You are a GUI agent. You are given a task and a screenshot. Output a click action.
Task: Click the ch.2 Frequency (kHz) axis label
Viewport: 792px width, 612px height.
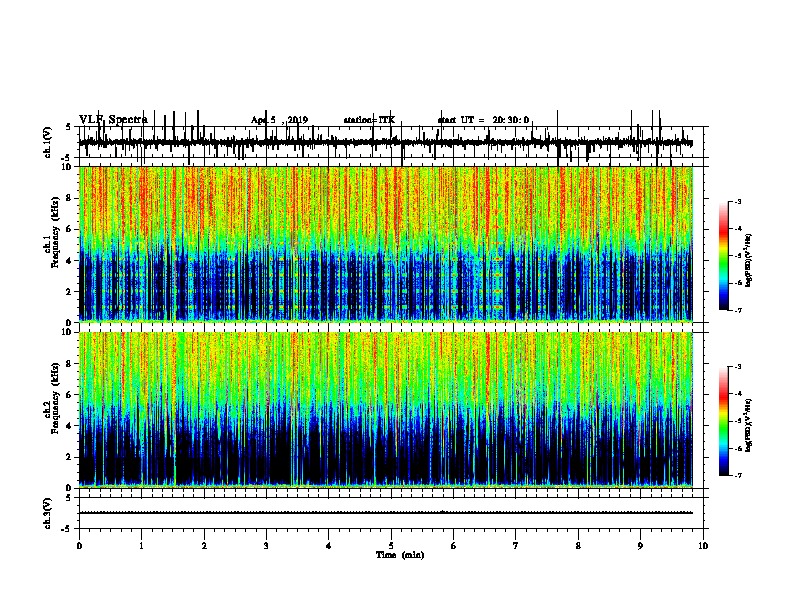coord(52,398)
